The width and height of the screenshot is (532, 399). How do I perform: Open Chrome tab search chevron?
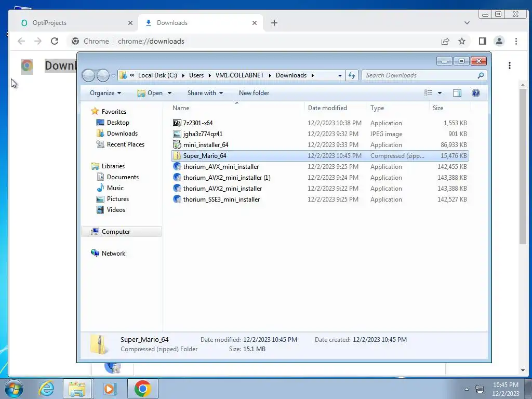[x=467, y=23]
